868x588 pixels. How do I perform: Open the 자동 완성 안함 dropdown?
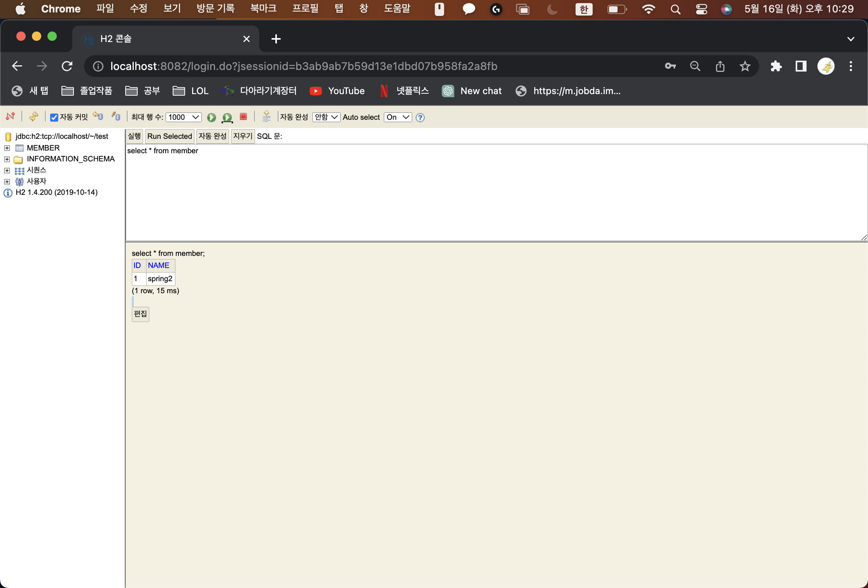(x=326, y=117)
